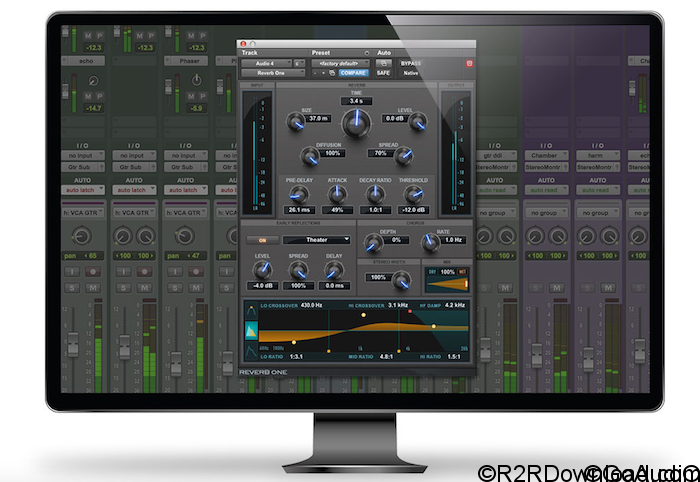
Task: Click the echo send pan knob icon
Action: pos(93,81)
